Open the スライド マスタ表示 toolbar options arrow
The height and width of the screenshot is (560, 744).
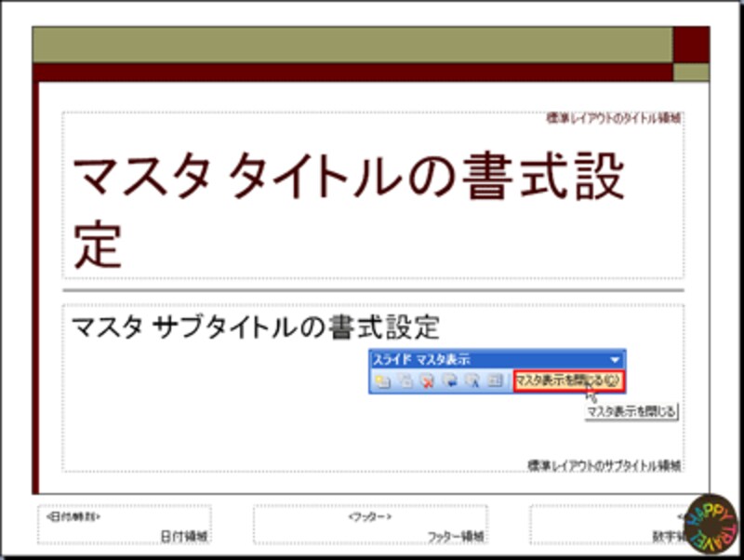pos(615,360)
